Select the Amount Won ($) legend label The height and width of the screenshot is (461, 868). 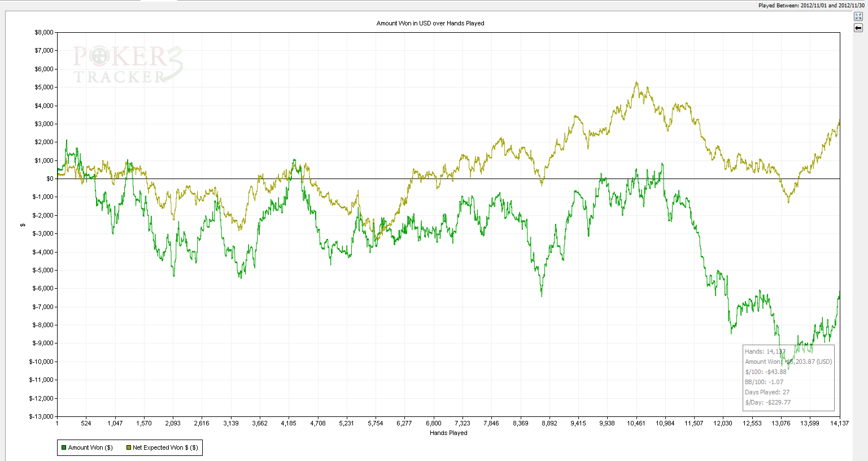(x=90, y=448)
